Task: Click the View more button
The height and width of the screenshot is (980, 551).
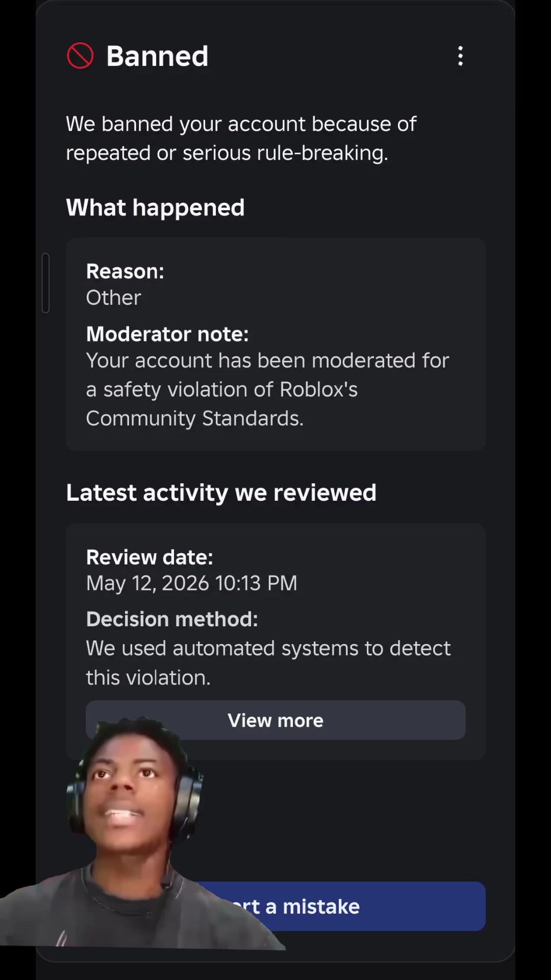Action: 275,720
